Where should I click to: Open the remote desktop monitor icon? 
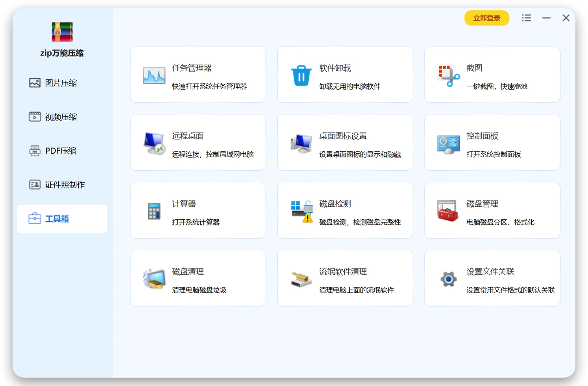click(x=154, y=143)
